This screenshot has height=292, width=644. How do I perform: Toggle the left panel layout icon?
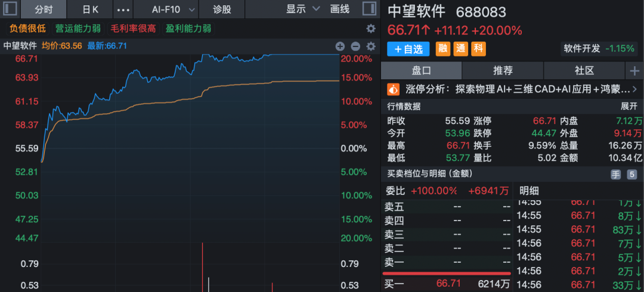pos(11,8)
